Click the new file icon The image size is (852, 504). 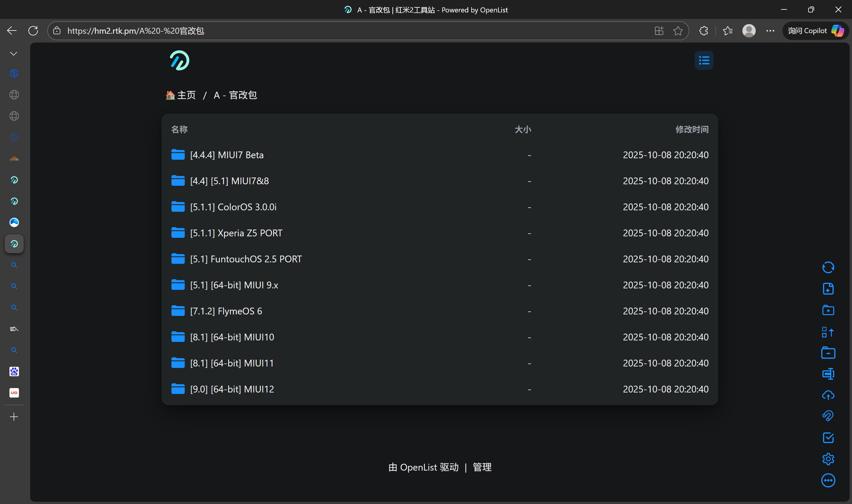point(828,289)
